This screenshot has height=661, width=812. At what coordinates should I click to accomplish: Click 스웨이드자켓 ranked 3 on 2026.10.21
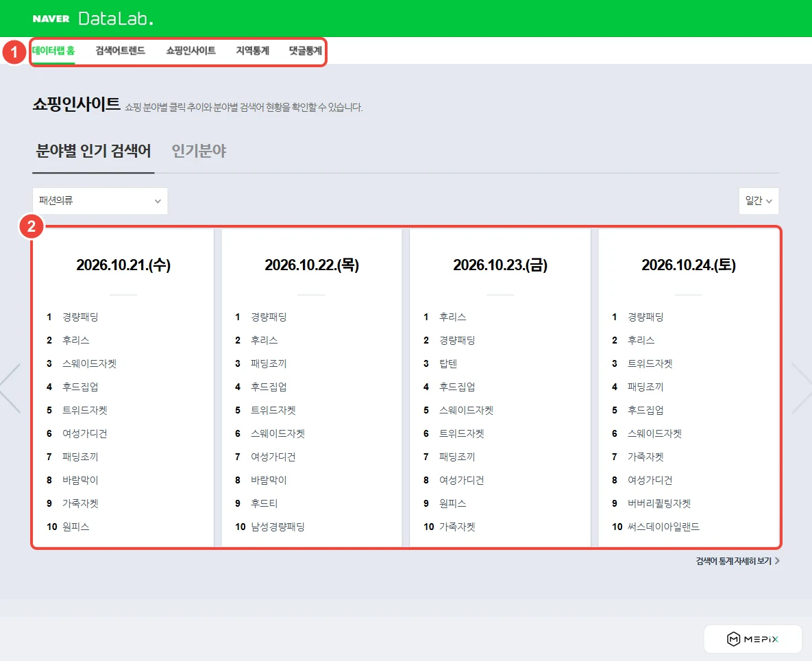point(89,363)
